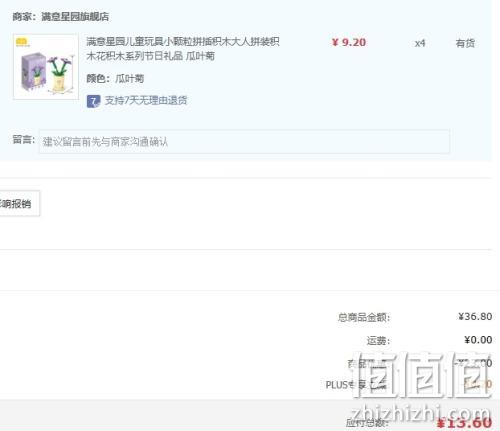Click the ¥36.80 subtotal amount
Viewport: 500px width, 431px height.
[475, 316]
